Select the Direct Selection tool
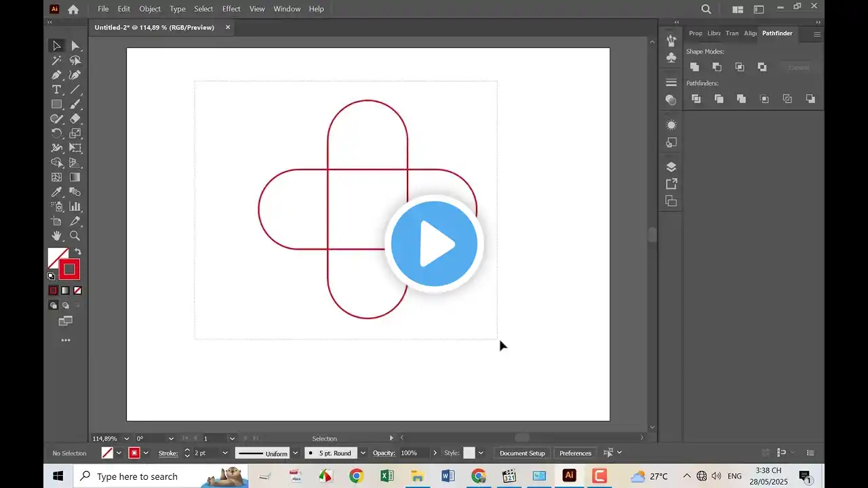The width and height of the screenshot is (868, 488). pyautogui.click(x=76, y=45)
